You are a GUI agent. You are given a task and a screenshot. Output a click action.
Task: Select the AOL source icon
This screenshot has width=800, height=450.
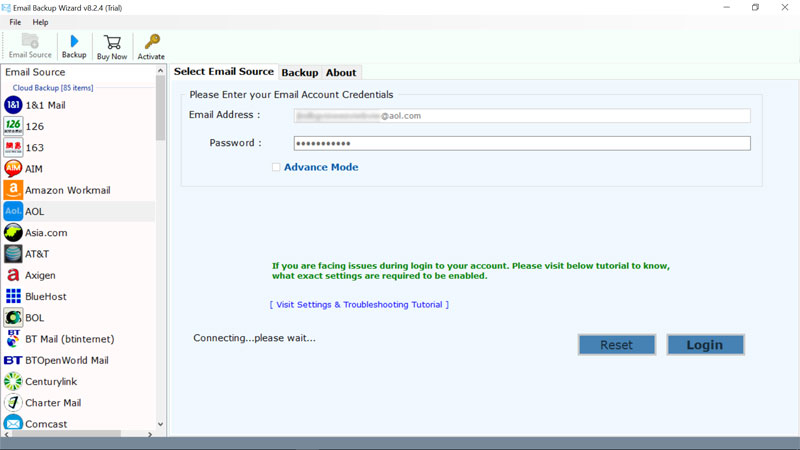[x=13, y=211]
